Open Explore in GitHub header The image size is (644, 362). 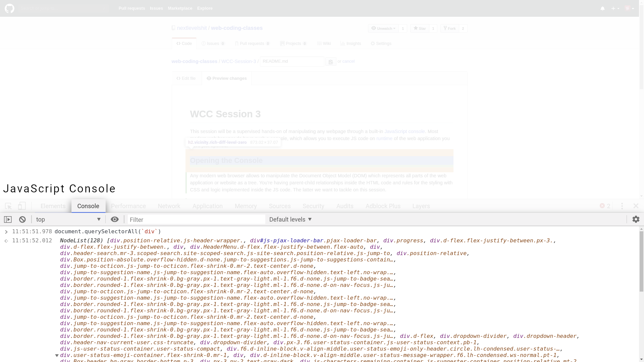[205, 8]
